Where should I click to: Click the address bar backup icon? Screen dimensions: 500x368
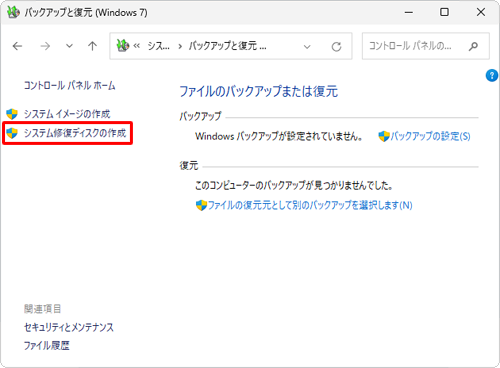point(122,46)
